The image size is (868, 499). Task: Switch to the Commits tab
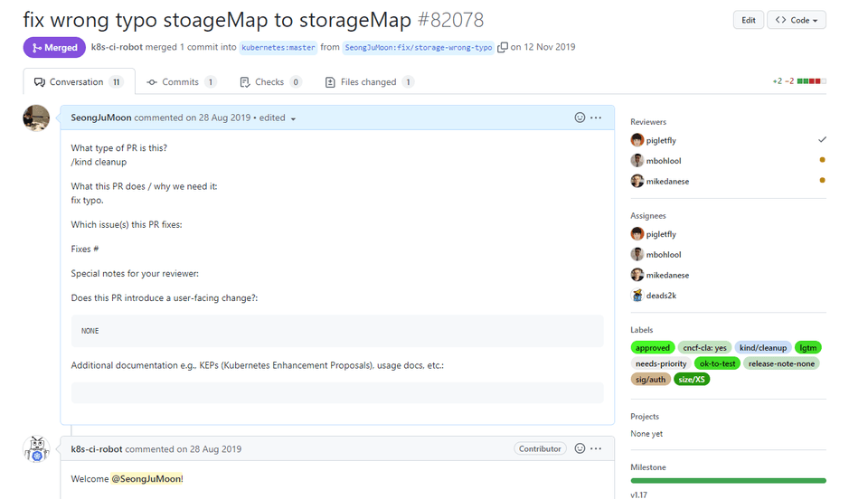point(181,82)
